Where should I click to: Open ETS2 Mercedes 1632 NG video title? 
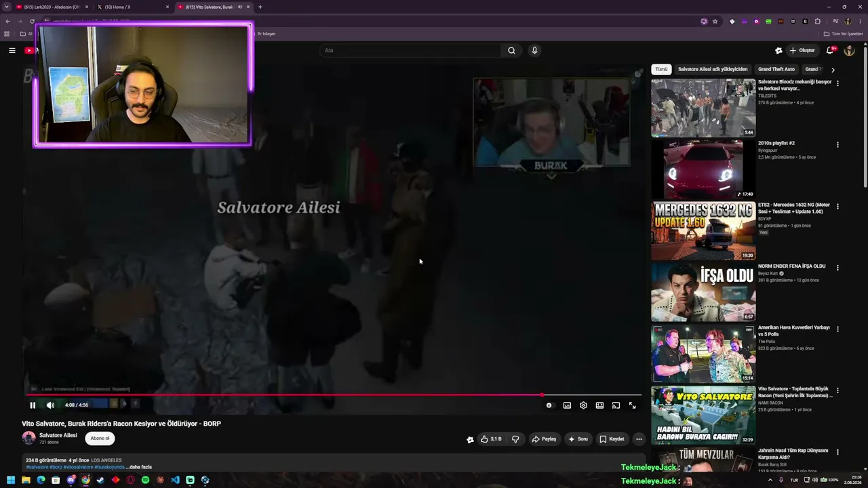click(x=794, y=208)
